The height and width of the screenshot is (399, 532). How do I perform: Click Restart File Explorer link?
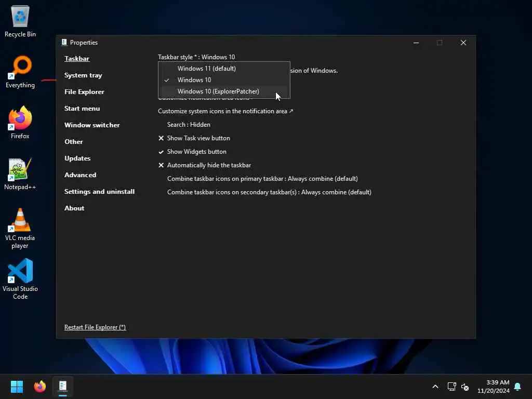pyautogui.click(x=95, y=327)
